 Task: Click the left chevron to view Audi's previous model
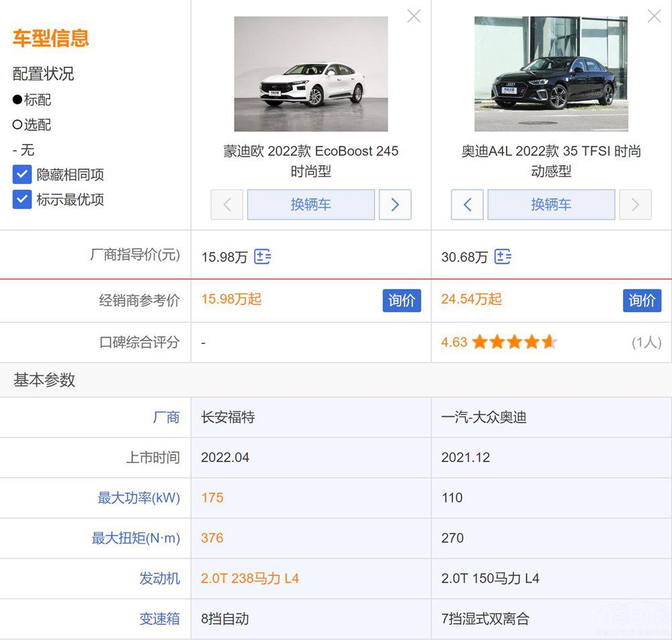click(467, 204)
